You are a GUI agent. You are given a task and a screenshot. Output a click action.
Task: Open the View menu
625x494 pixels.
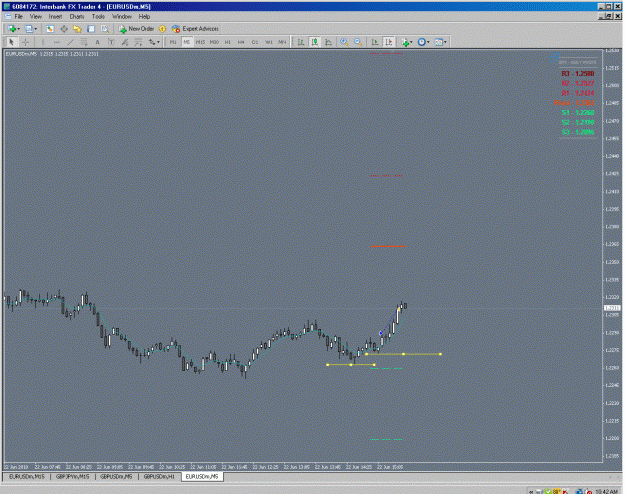[35, 17]
